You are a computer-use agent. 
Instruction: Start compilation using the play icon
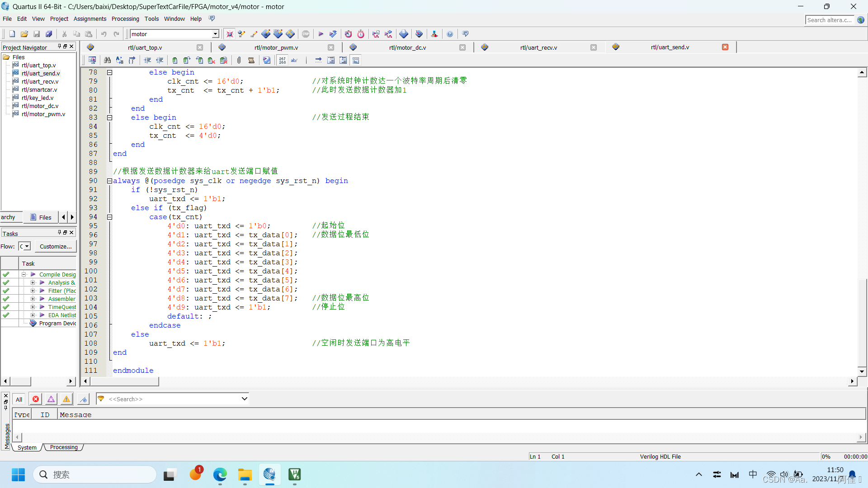point(321,34)
